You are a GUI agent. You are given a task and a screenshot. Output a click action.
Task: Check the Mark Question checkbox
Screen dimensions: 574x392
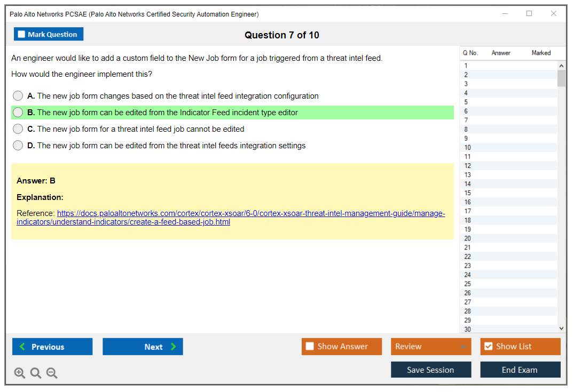tap(22, 35)
